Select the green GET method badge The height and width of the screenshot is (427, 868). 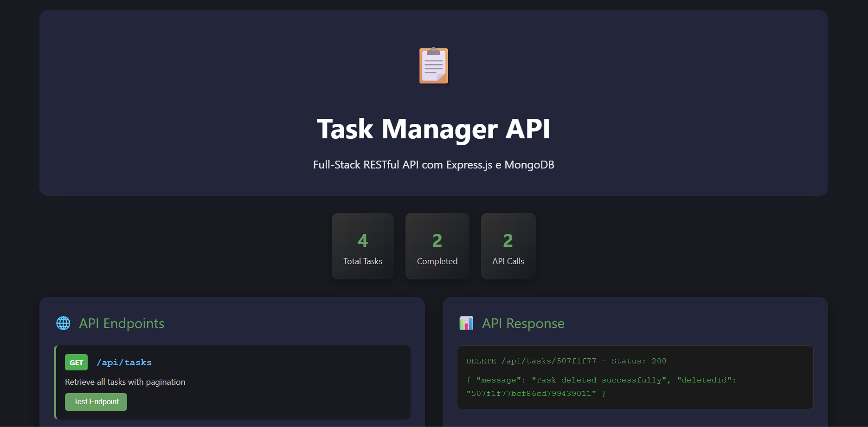click(x=76, y=362)
